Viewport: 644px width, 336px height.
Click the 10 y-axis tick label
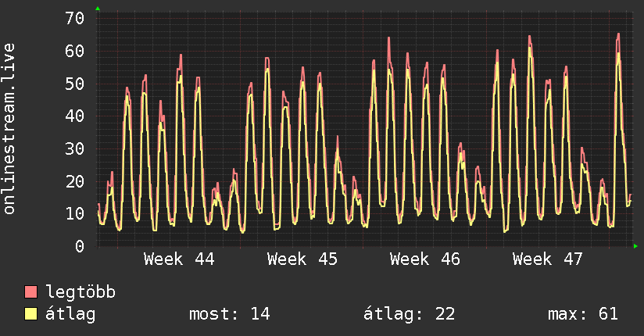[75, 213]
